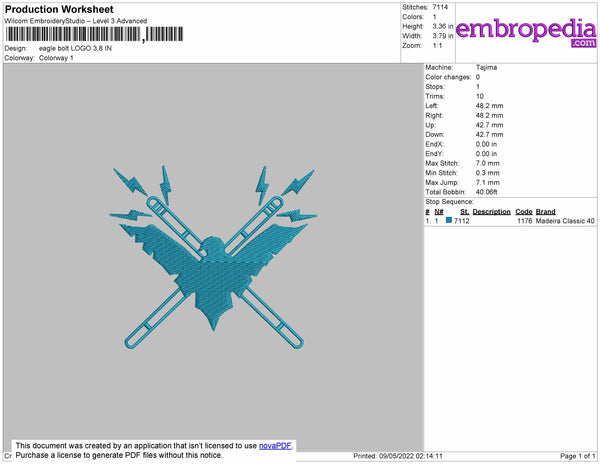
Task: Select the EndX value '0.00 in'
Action: pos(486,144)
